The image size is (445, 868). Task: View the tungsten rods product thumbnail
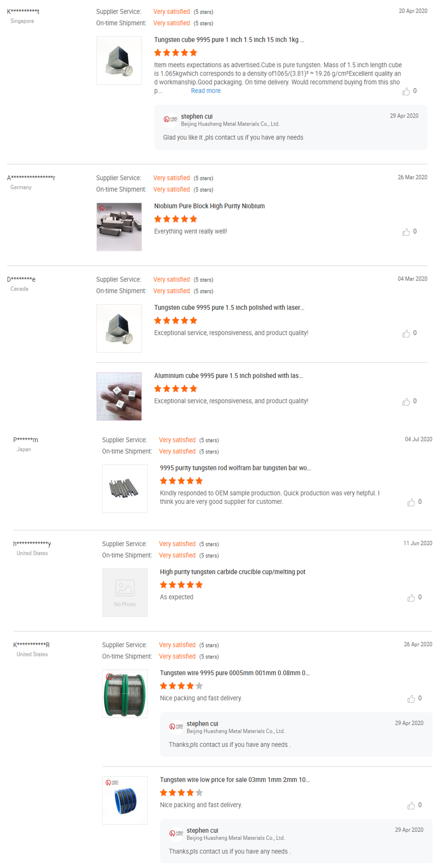[125, 488]
